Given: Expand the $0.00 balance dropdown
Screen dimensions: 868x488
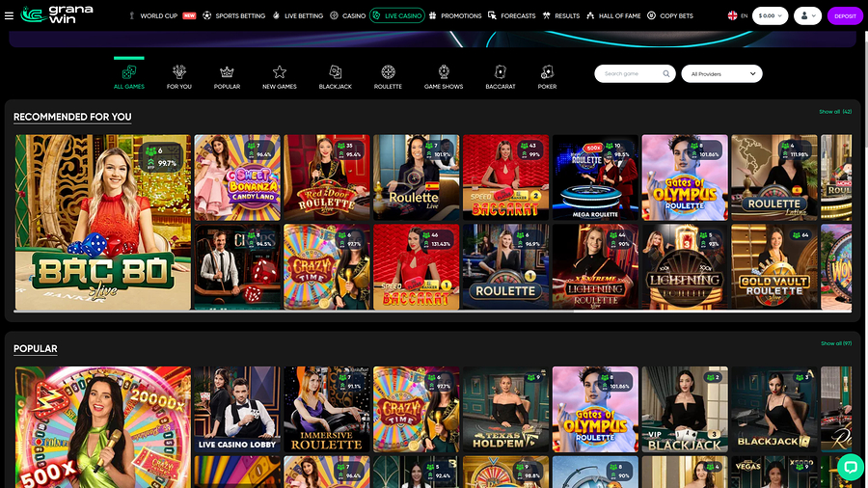Looking at the screenshot, I should [x=770, y=16].
